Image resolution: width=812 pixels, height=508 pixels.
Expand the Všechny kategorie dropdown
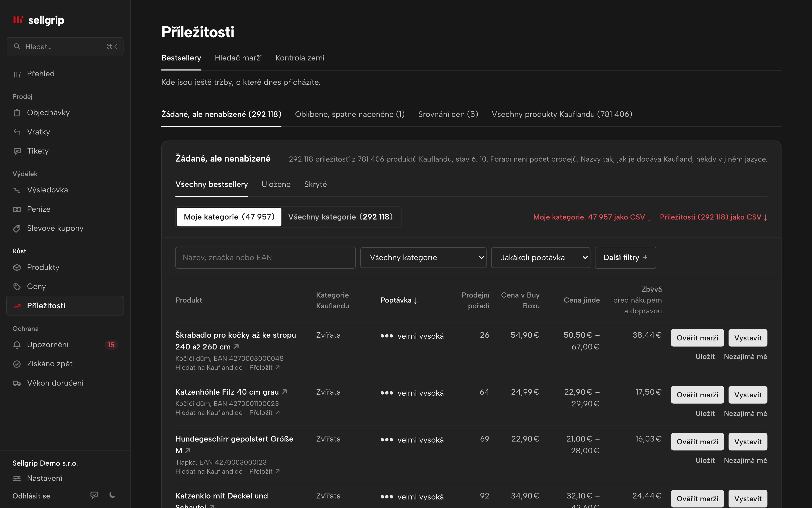click(x=423, y=257)
